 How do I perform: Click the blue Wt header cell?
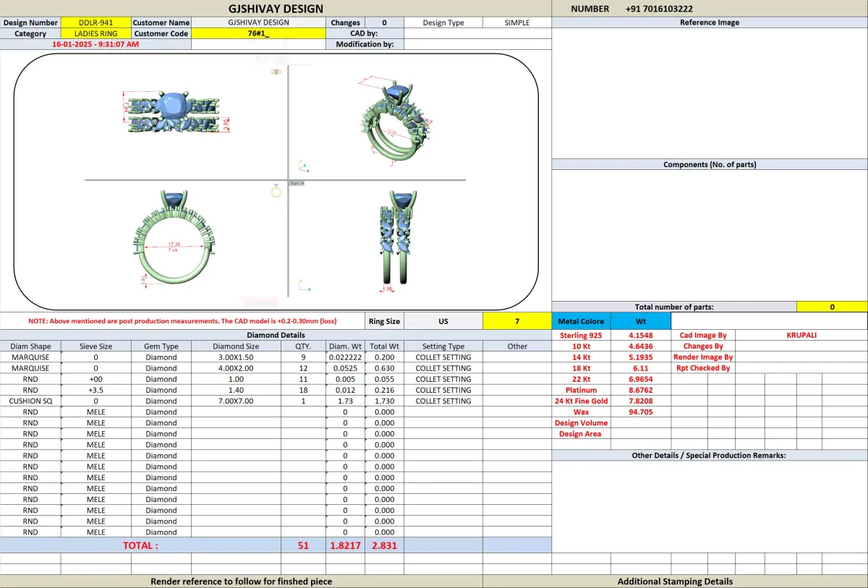click(x=641, y=321)
